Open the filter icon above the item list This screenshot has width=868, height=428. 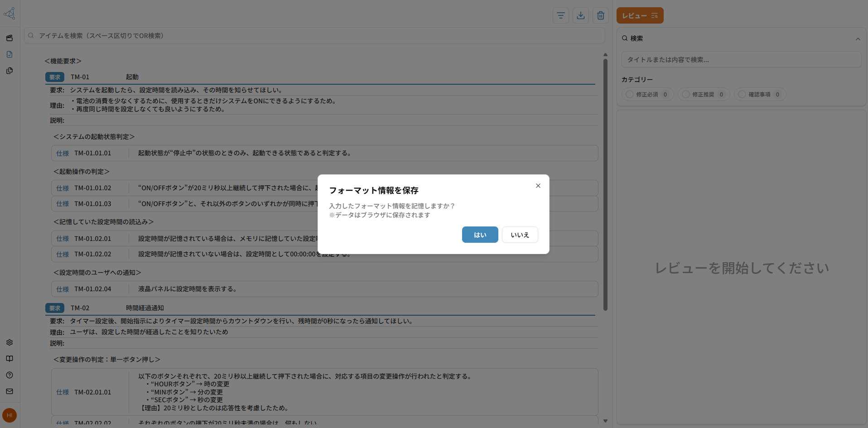click(560, 15)
